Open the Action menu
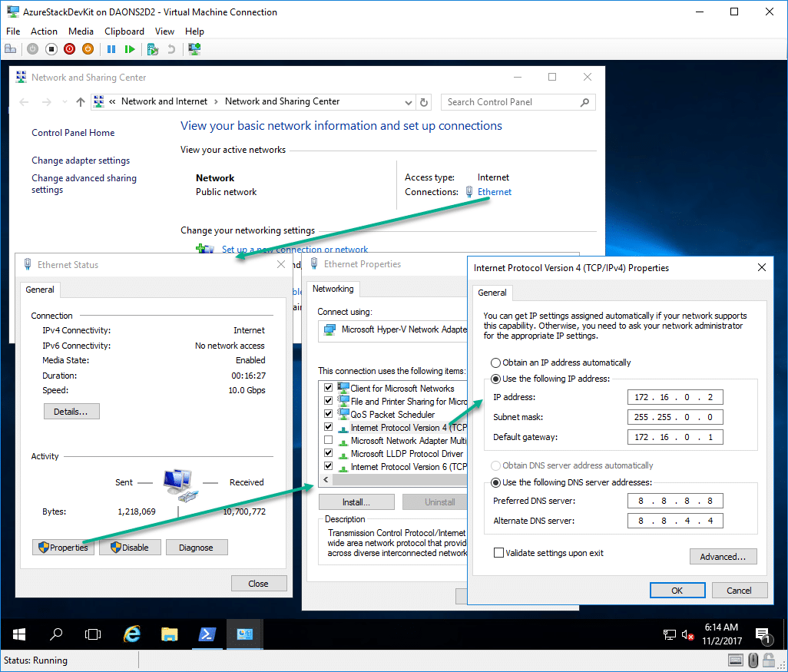Image resolution: width=788 pixels, height=672 pixels. pyautogui.click(x=44, y=31)
